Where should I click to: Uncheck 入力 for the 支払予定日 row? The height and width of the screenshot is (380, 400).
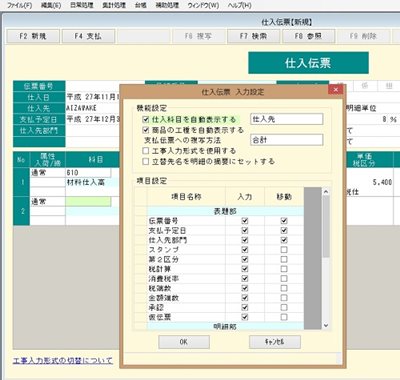[245, 230]
